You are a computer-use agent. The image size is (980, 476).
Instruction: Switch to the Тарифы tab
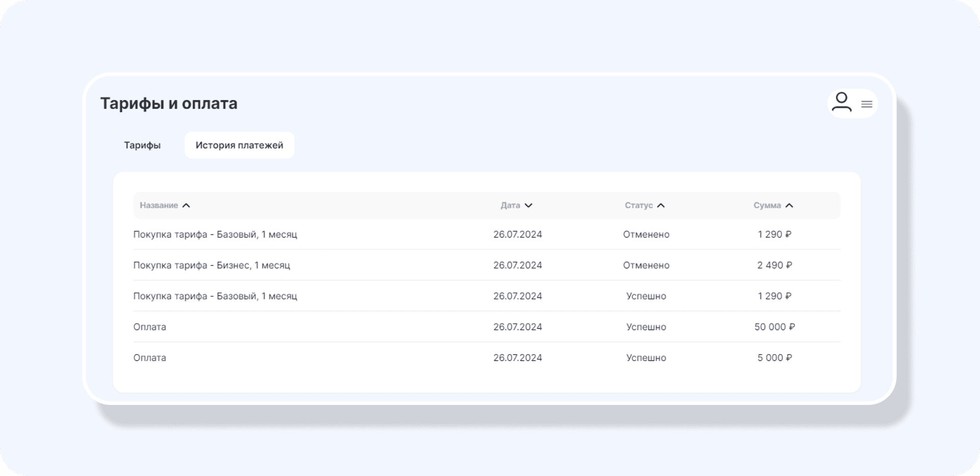click(x=142, y=145)
